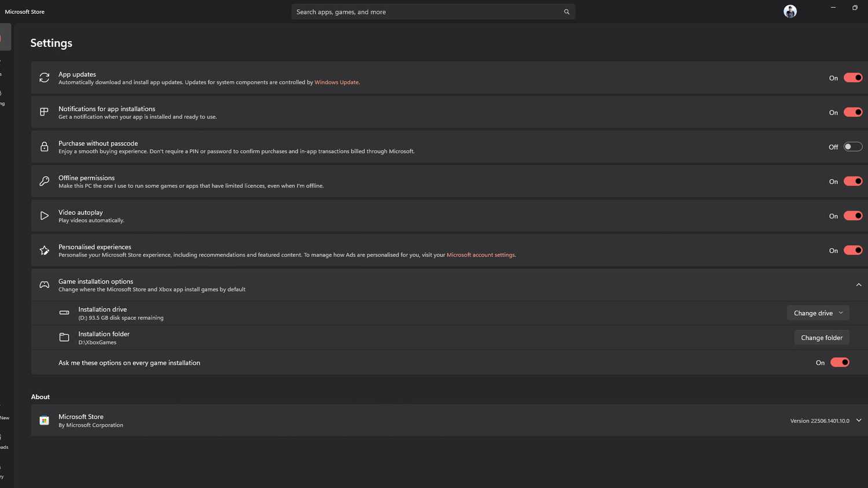The height and width of the screenshot is (488, 868).
Task: Click the play icon for Video autoplay
Action: point(44,216)
